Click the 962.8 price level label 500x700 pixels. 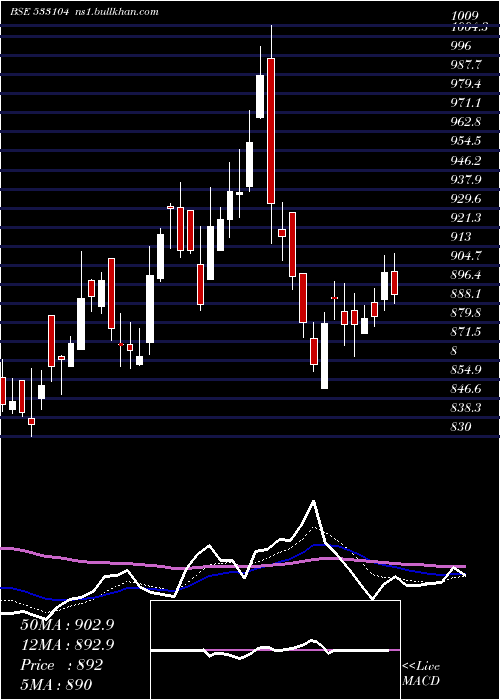tap(467, 122)
